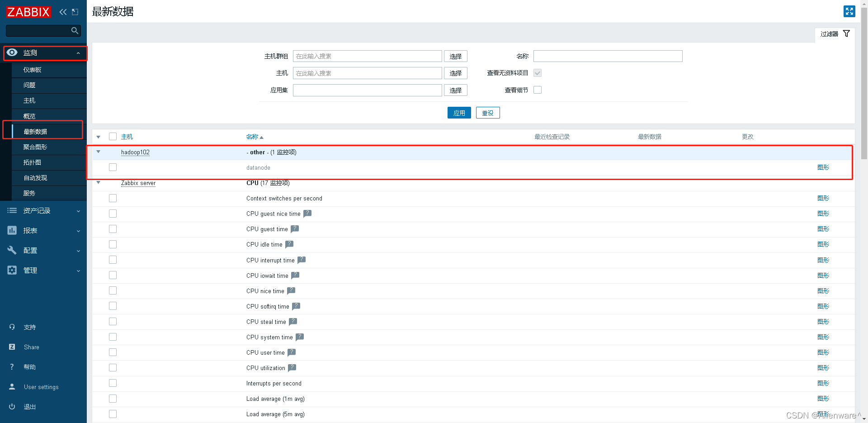The height and width of the screenshot is (423, 868).
Task: Click the 配置 wrench icon
Action: (12, 250)
